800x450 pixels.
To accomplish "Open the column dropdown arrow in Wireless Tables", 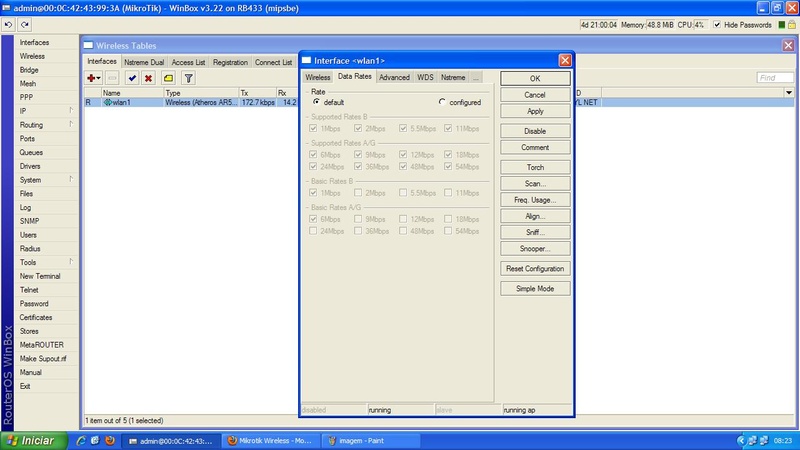I will pyautogui.click(x=789, y=93).
